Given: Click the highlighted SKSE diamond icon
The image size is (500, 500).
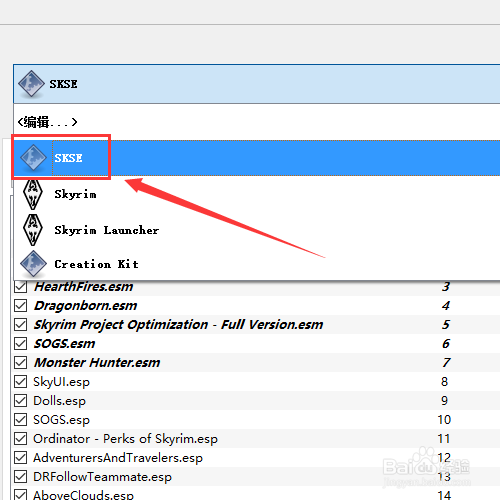Looking at the screenshot, I should coord(33,158).
